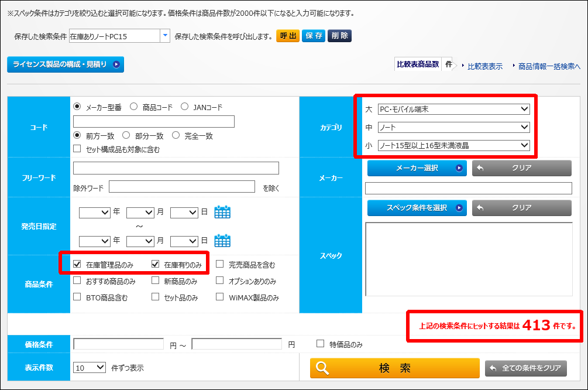Open ライセンス製品の構成・見積り
The height and width of the screenshot is (390, 588).
tap(66, 64)
